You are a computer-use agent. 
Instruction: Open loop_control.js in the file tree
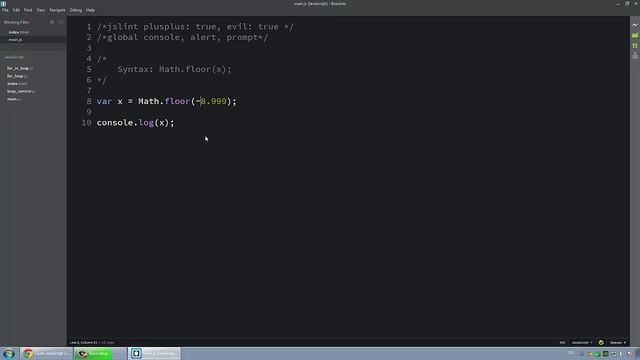[21, 91]
